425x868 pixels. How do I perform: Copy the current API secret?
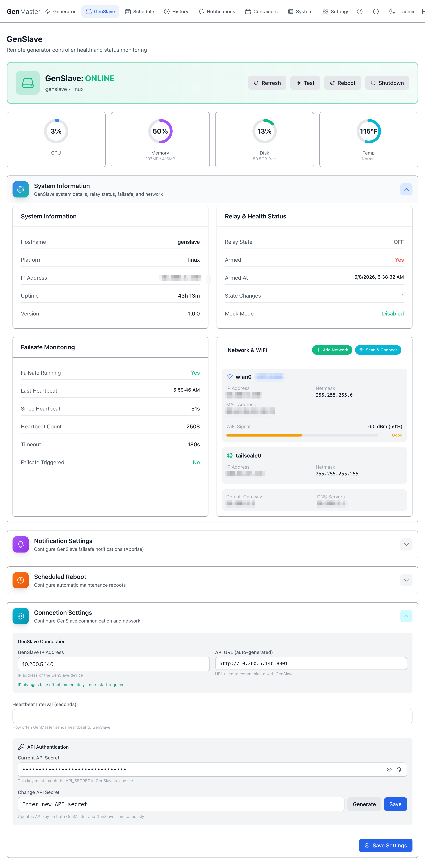399,770
